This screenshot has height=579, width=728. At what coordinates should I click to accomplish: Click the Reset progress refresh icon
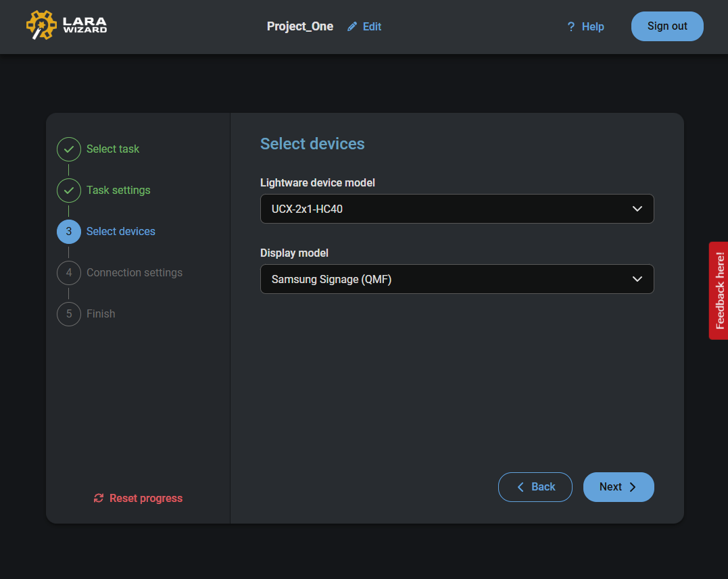(99, 499)
